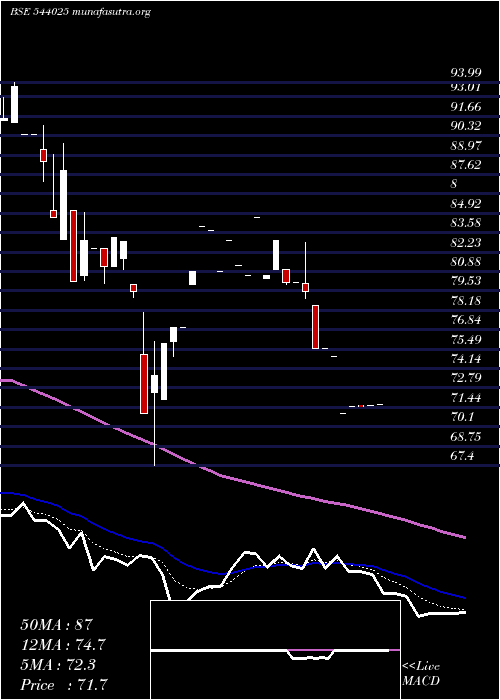The height and width of the screenshot is (700, 500).
Task: Click the 68.75 price axis label
Action: (466, 436)
